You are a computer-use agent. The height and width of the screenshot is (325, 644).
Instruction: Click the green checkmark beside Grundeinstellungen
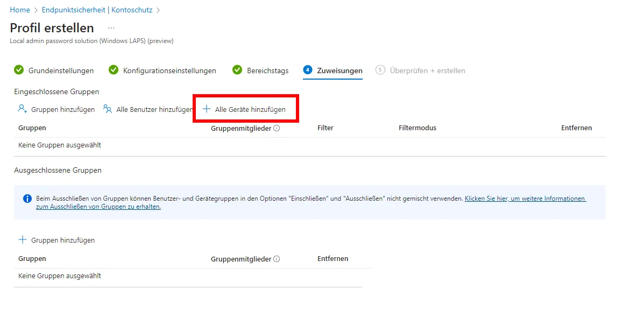pyautogui.click(x=19, y=70)
